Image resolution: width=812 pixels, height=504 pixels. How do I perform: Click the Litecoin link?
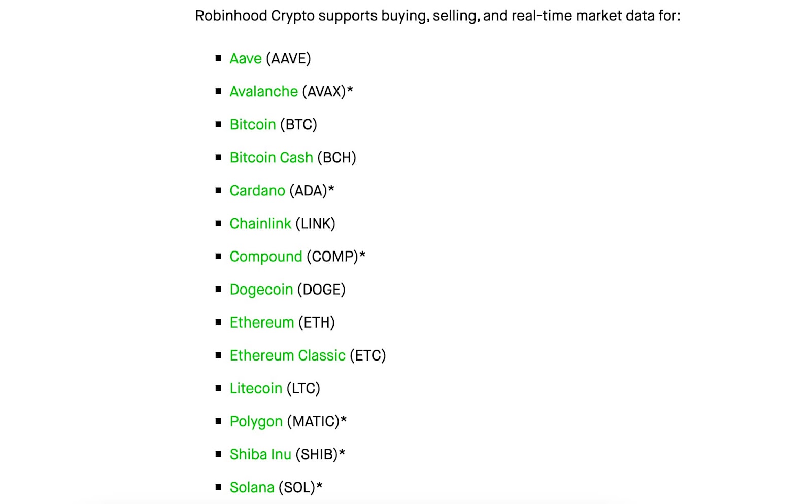pos(256,388)
